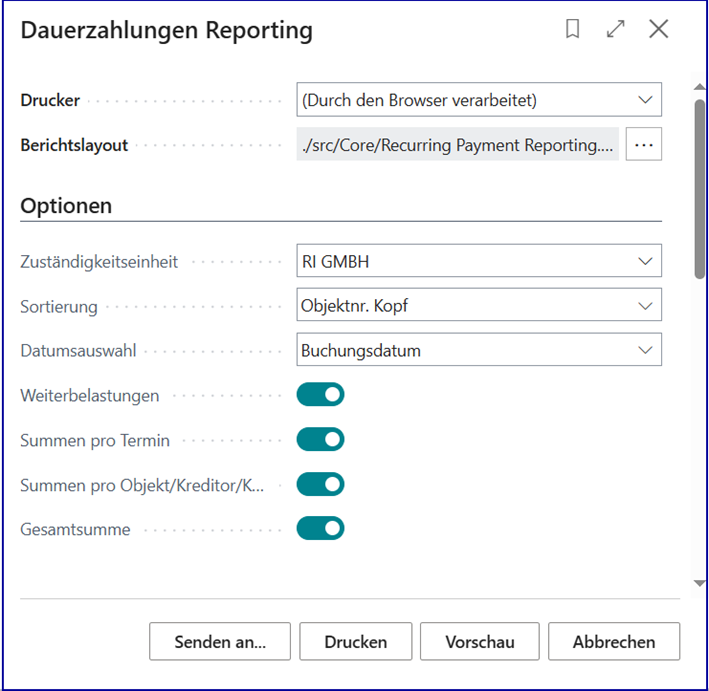Open the Berichtslayout ellipsis lookup button

(644, 145)
